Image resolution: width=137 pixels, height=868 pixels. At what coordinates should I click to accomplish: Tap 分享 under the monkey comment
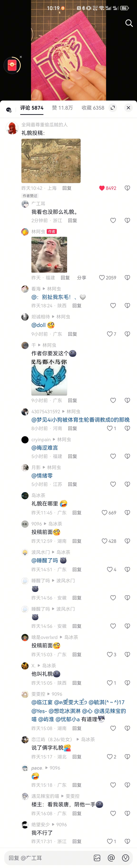(82, 278)
